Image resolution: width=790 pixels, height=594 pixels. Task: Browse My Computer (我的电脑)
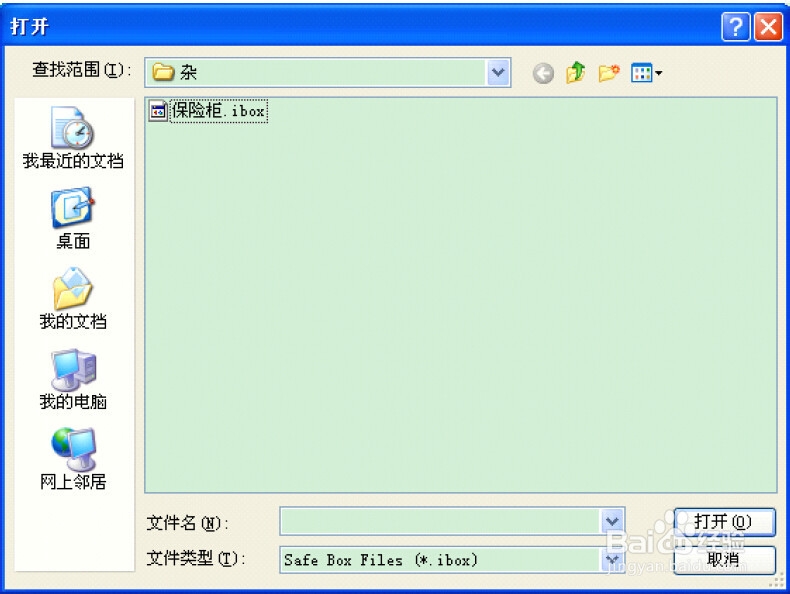(73, 379)
